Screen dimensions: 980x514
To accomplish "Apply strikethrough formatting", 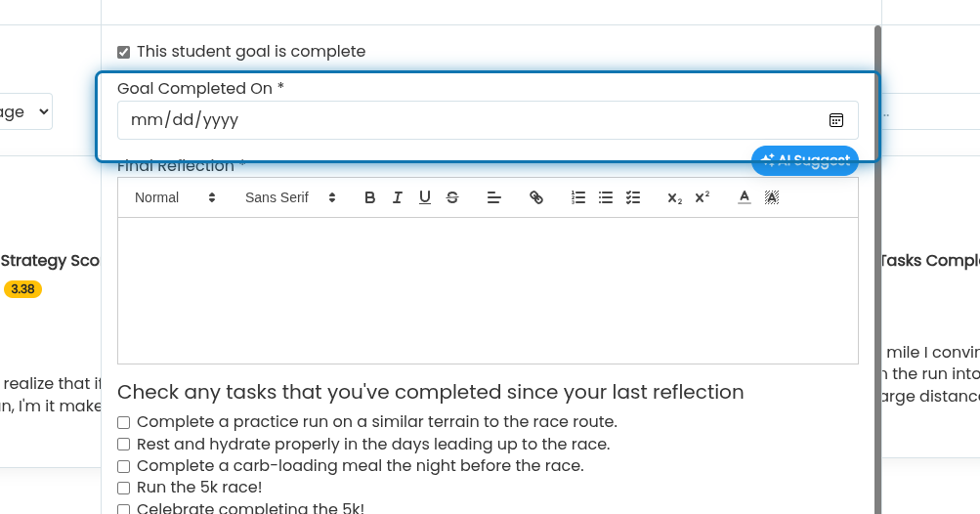I will coord(451,197).
